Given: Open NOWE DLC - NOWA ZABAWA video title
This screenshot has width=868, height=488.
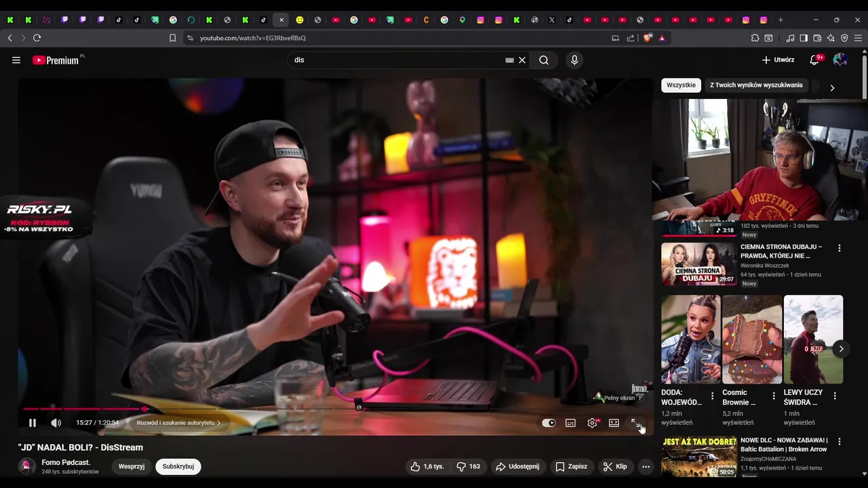Looking at the screenshot, I should pos(784,445).
